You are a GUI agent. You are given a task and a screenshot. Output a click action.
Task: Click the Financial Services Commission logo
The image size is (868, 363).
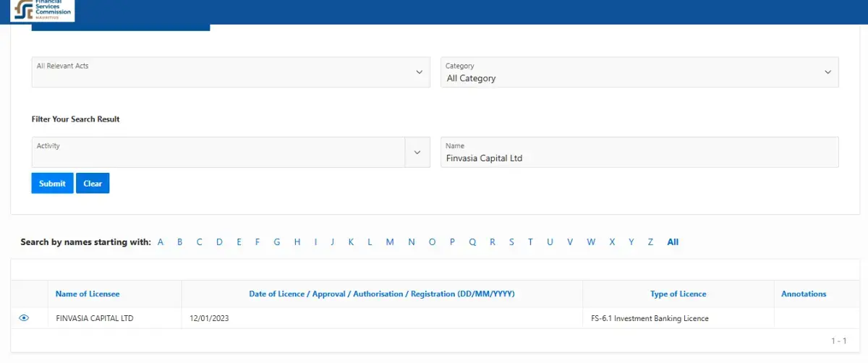click(x=42, y=10)
